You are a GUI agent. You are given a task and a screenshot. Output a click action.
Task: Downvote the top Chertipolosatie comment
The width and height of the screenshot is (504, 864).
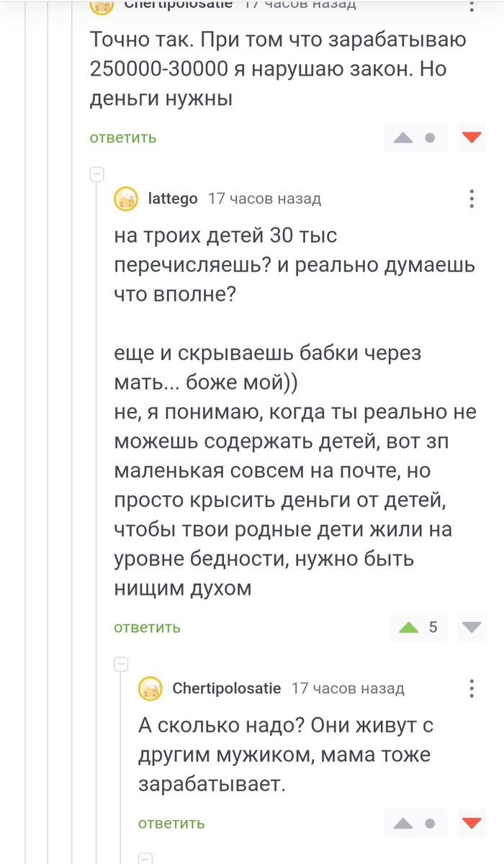tap(472, 138)
